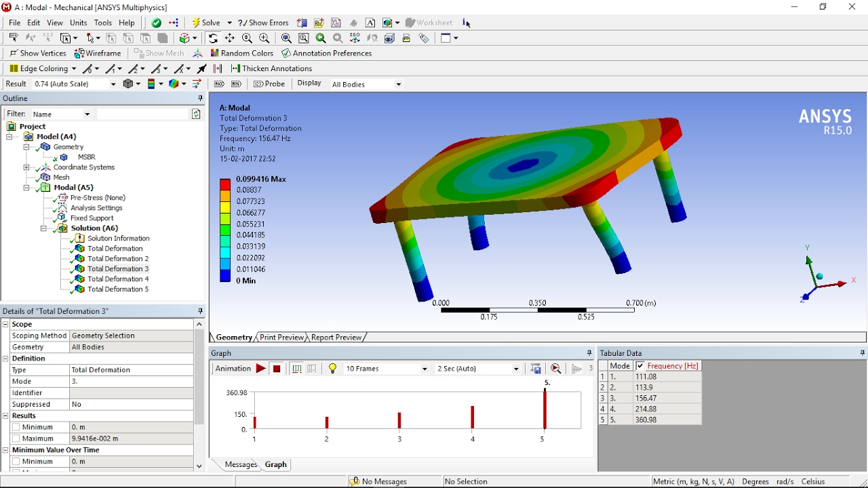
Task: Stop the animation playback
Action: pos(277,369)
